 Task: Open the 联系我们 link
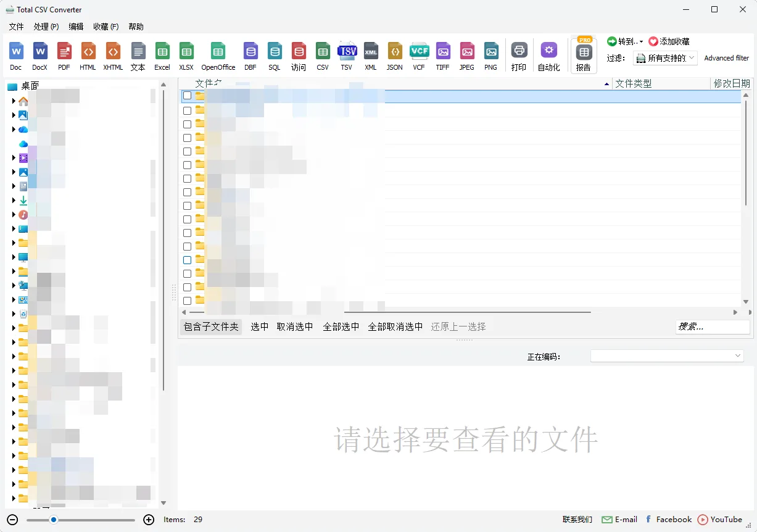[x=577, y=520]
